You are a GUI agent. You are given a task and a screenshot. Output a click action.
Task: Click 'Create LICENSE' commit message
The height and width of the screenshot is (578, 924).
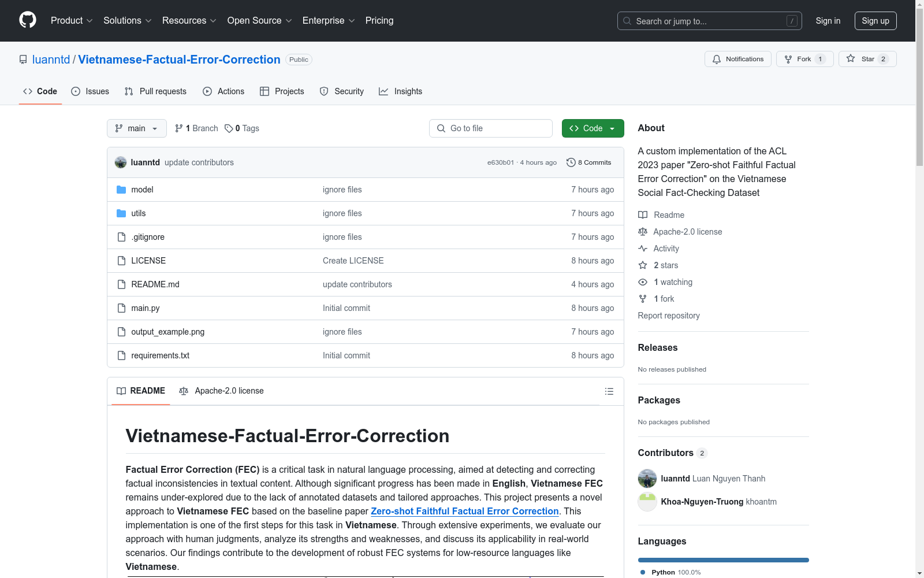pos(353,261)
